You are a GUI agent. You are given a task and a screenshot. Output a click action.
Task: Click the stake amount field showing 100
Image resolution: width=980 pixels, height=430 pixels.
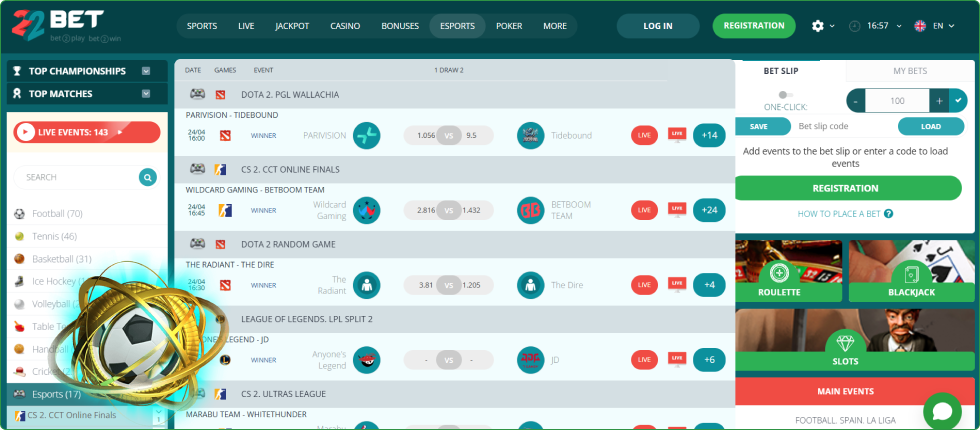click(x=898, y=101)
